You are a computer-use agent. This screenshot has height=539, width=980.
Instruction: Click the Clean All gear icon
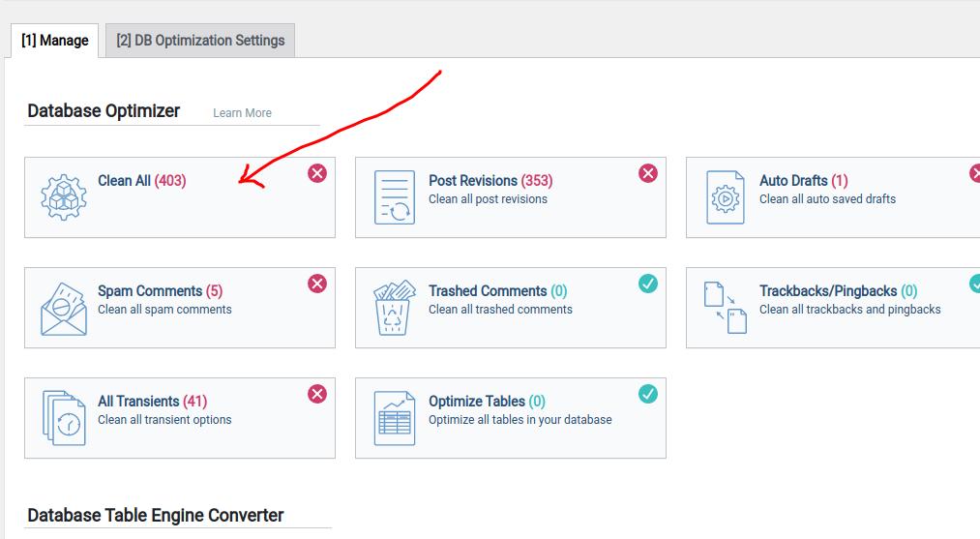tap(64, 197)
